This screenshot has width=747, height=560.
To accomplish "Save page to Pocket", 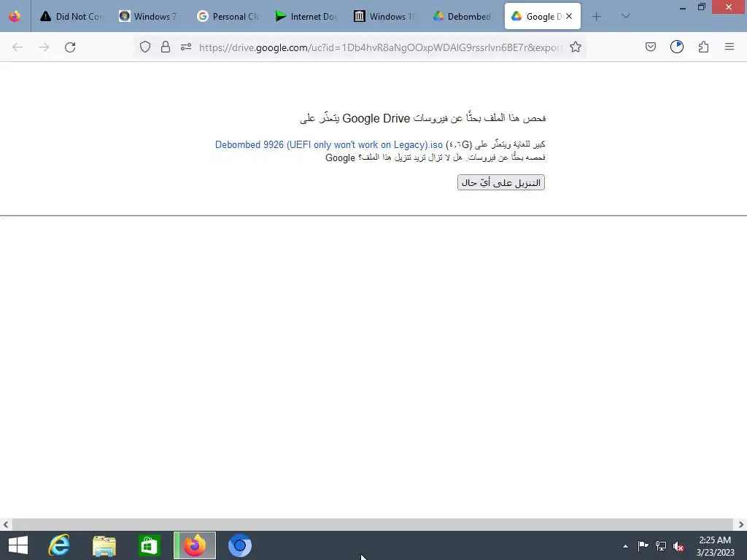I will pos(650,47).
